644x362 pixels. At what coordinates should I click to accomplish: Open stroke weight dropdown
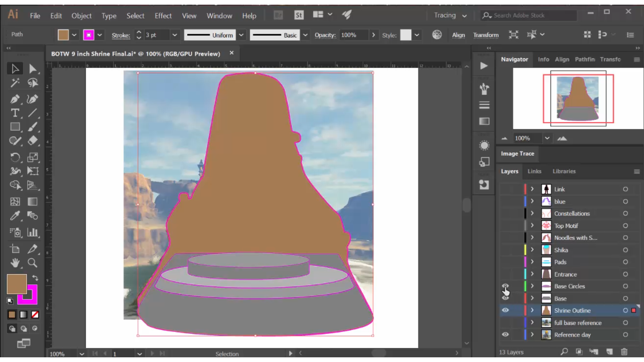[174, 35]
